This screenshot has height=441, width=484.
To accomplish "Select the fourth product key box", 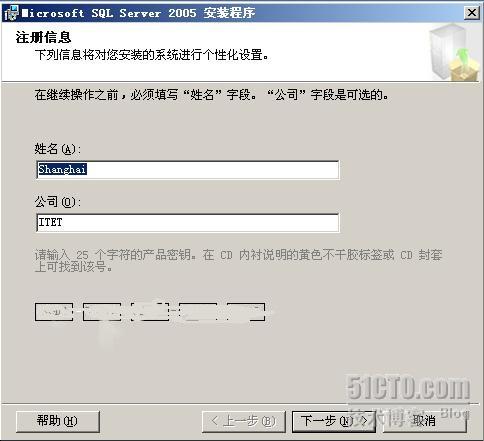I will click(198, 312).
